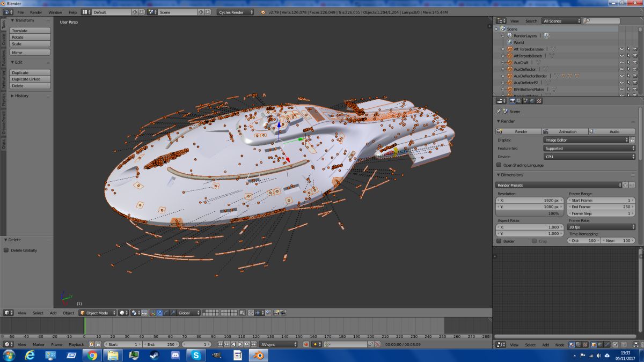Jump to the first frame in timeline
Screen dimensions: 644x362
pyautogui.click(x=221, y=344)
